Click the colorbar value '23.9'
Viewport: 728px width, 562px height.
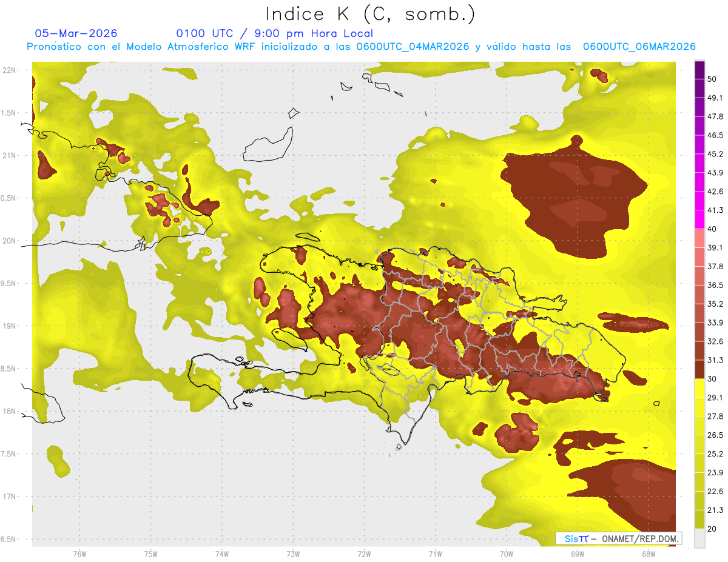tap(715, 473)
